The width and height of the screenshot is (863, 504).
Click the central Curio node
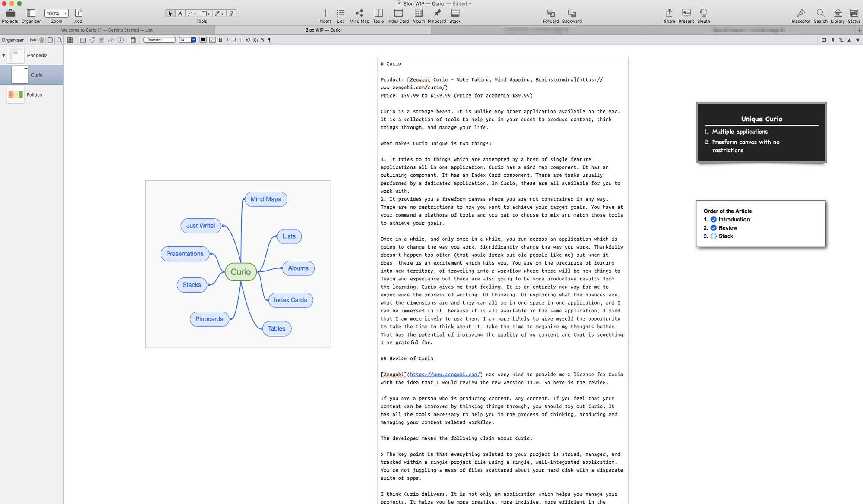coord(241,272)
